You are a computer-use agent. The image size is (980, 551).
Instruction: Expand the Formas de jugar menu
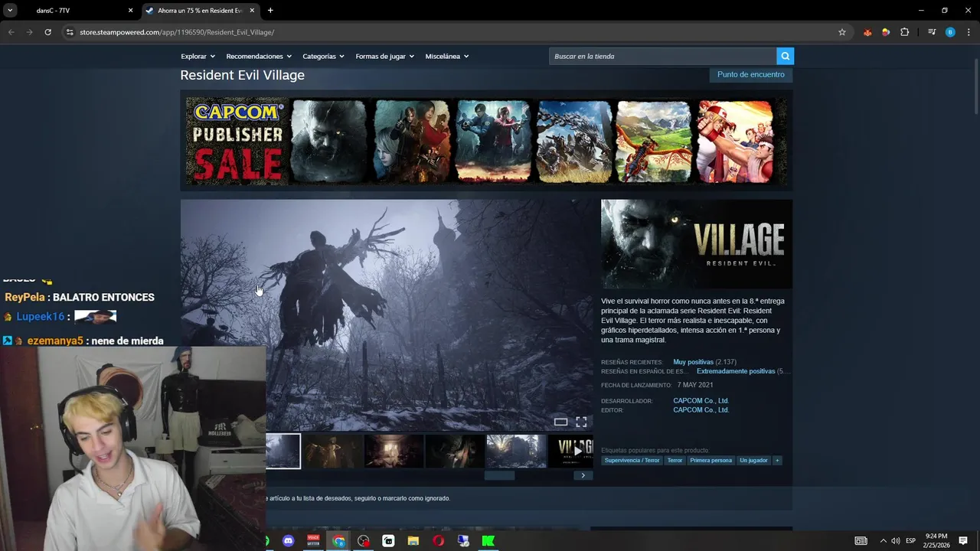pos(384,56)
